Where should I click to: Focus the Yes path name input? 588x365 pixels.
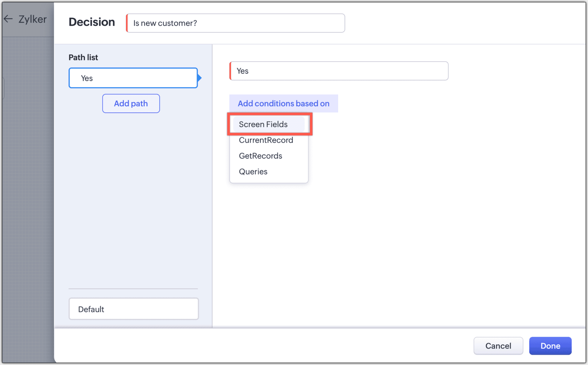click(x=339, y=71)
